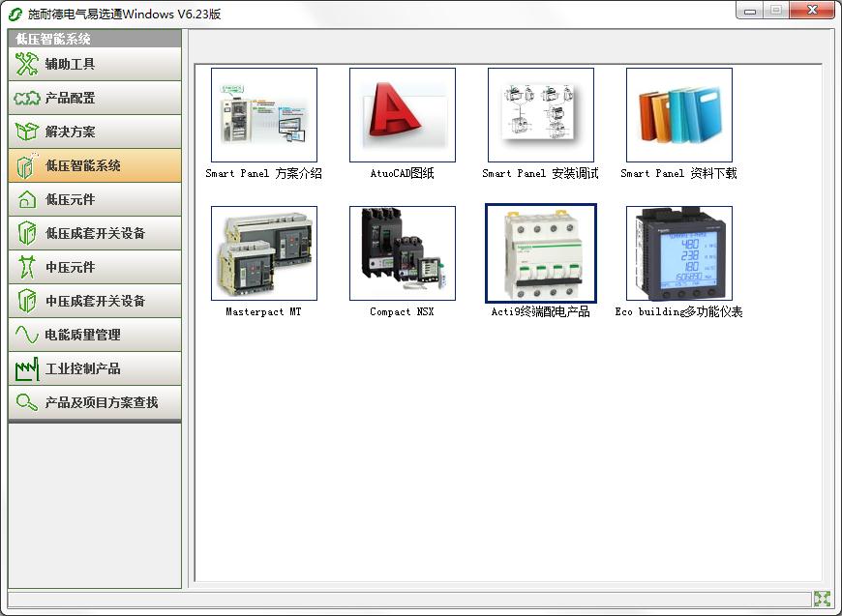Select the Masterpact MT breaker icon
The height and width of the screenshot is (616, 842).
click(x=264, y=253)
